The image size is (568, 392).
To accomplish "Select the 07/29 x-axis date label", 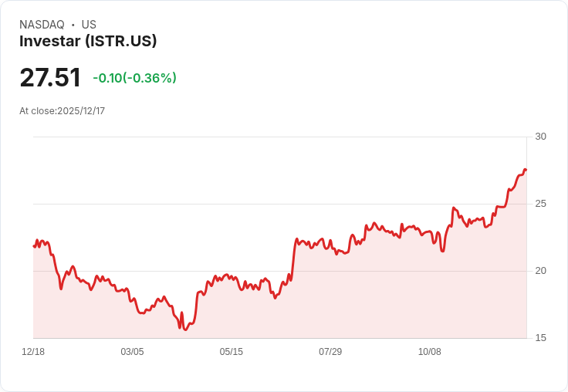I will pos(330,352).
